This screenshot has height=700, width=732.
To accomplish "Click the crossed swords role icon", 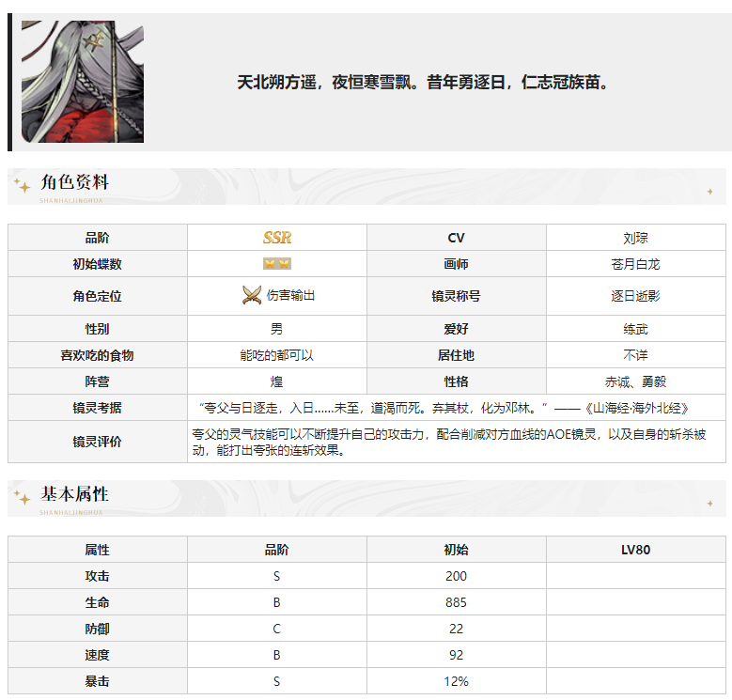I will pos(251,295).
